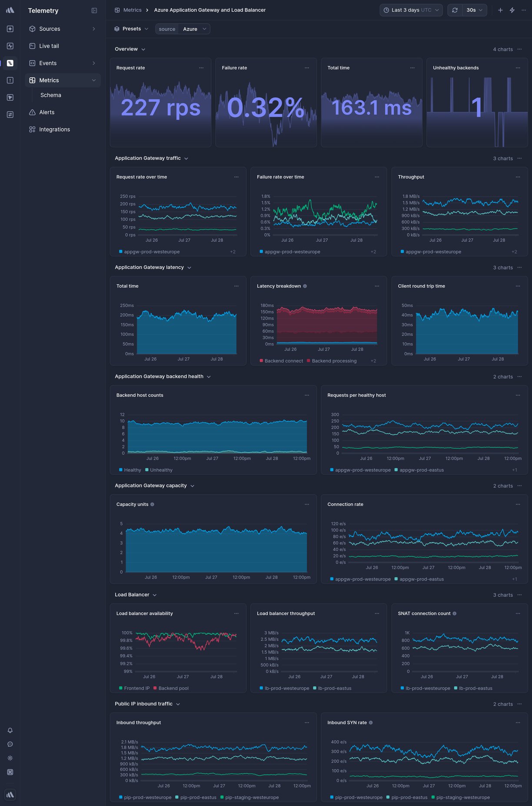Open the top-right more options menu
The width and height of the screenshot is (532, 806).
524,10
